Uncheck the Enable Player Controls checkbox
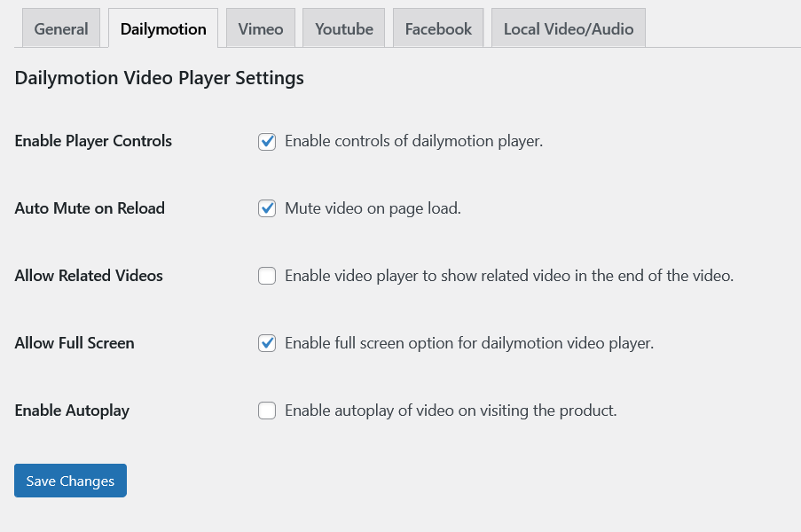The image size is (801, 532). pos(267,142)
